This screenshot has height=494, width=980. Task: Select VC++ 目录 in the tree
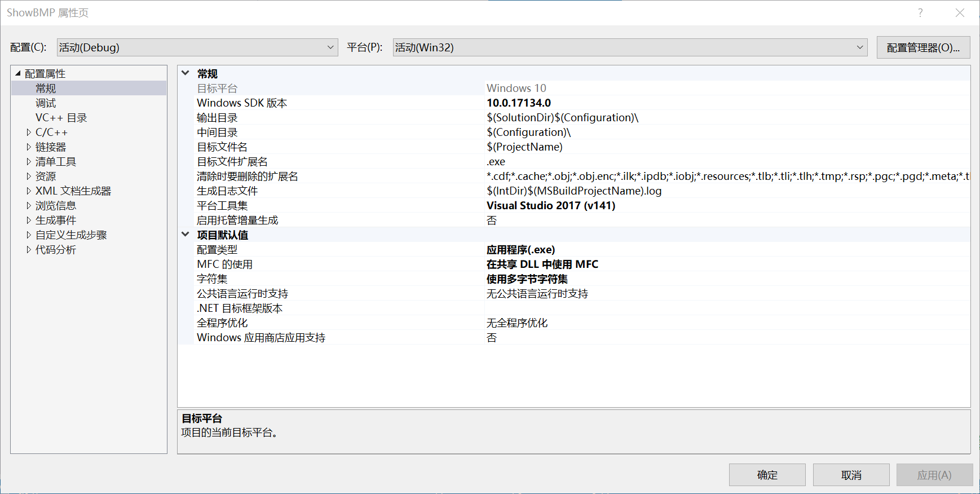[x=61, y=117]
